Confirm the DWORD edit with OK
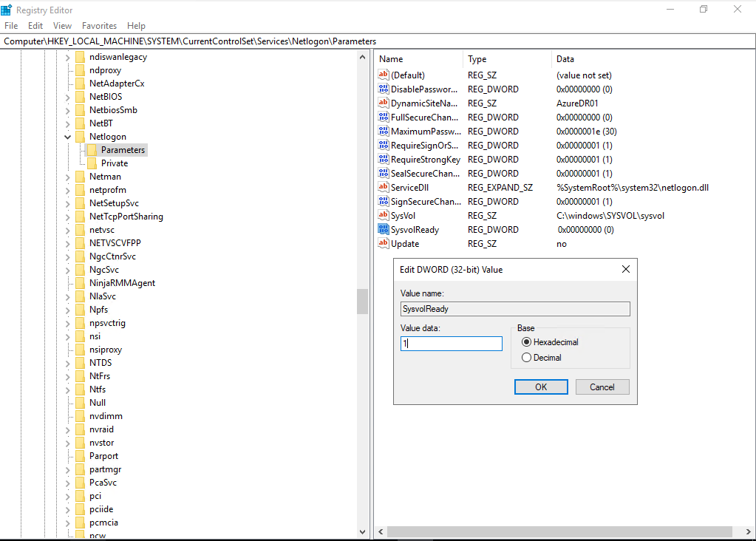This screenshot has height=541, width=756. pyautogui.click(x=541, y=387)
